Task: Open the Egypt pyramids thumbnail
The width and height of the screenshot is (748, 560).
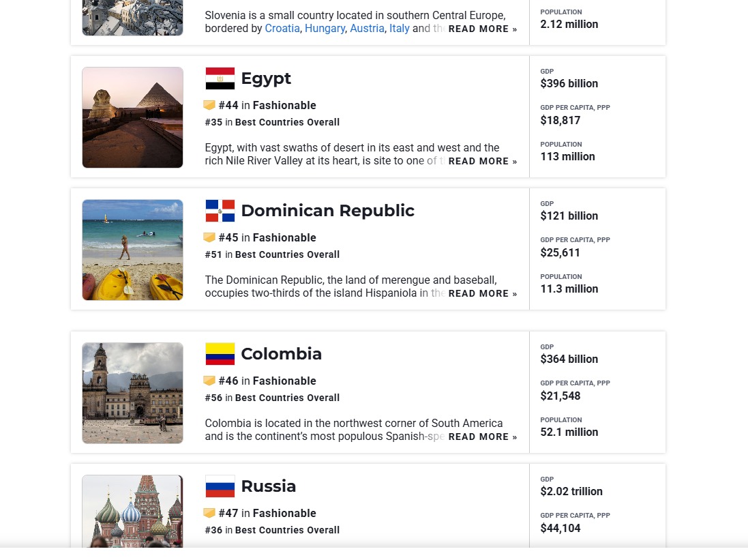Action: coord(133,117)
